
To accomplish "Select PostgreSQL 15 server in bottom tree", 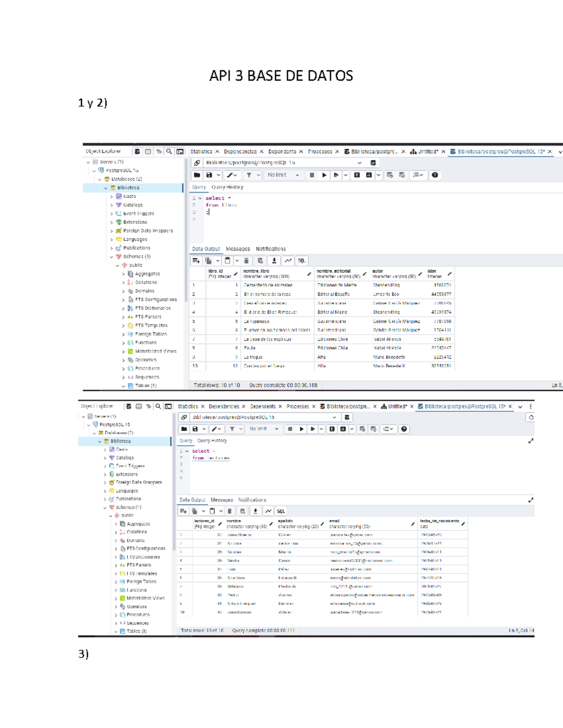I will point(114,424).
